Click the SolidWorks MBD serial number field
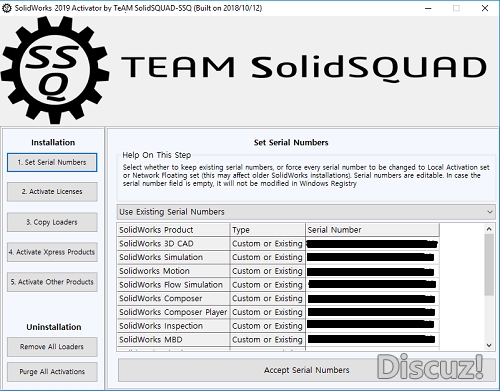Image resolution: width=500 pixels, height=391 pixels. pyautogui.click(x=372, y=339)
